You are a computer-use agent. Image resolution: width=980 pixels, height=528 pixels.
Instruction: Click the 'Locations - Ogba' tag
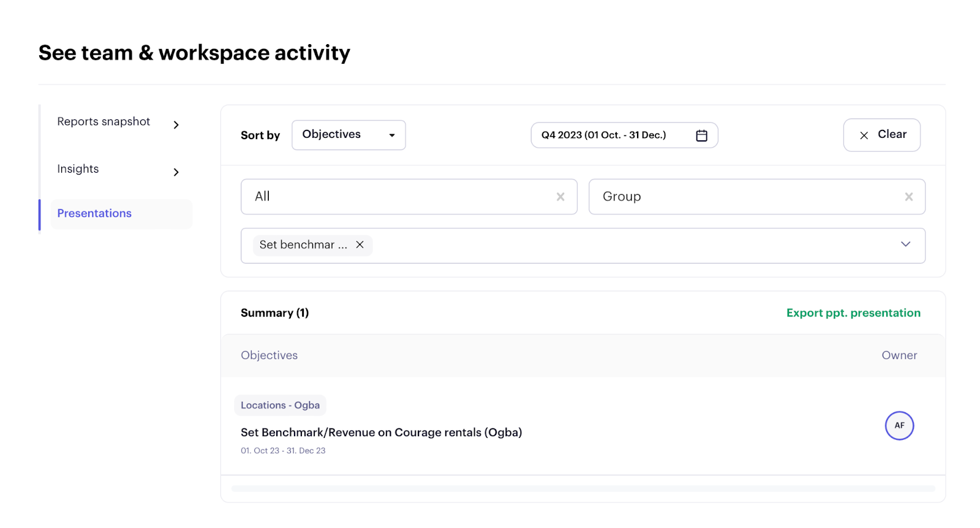[280, 405]
